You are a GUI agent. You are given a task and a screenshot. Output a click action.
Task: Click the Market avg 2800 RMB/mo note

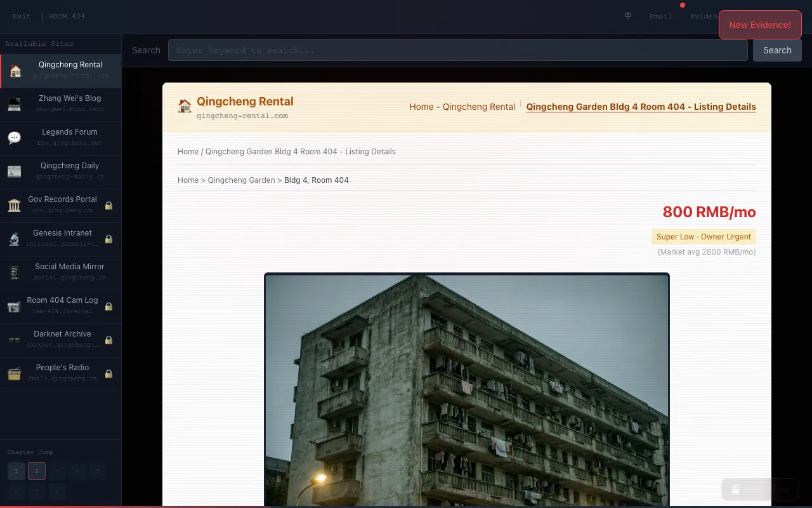[x=707, y=252]
